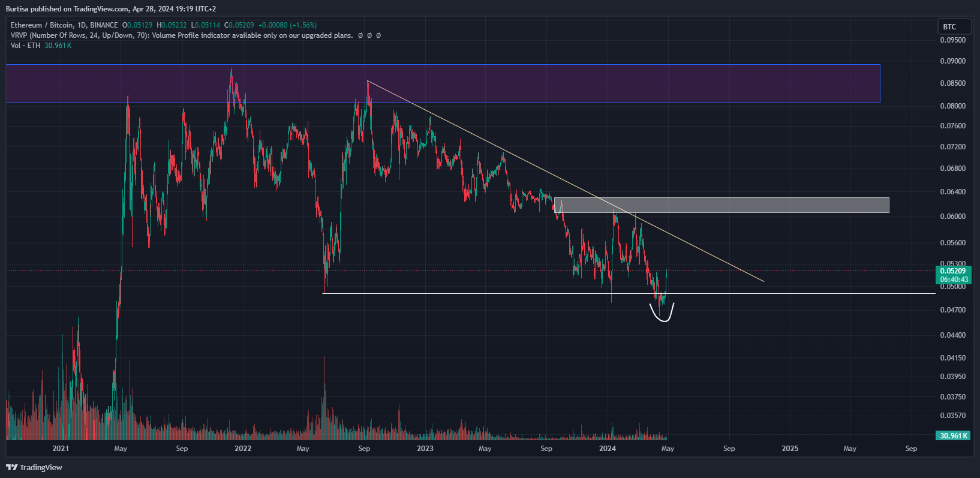Click the 30.961 K volume axis label
The width and height of the screenshot is (980, 478).
(x=953, y=435)
